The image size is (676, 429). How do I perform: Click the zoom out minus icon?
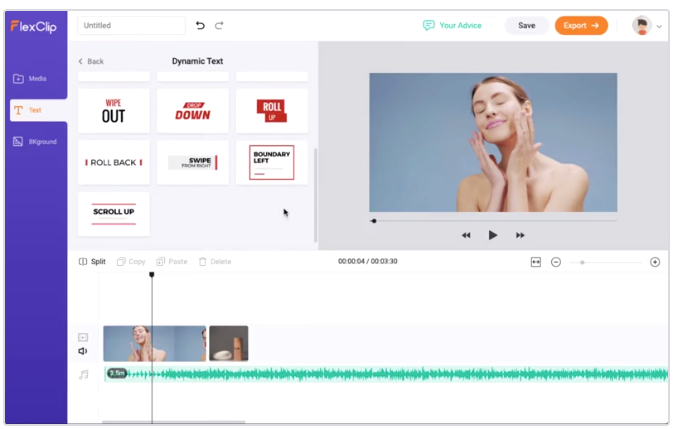(556, 262)
